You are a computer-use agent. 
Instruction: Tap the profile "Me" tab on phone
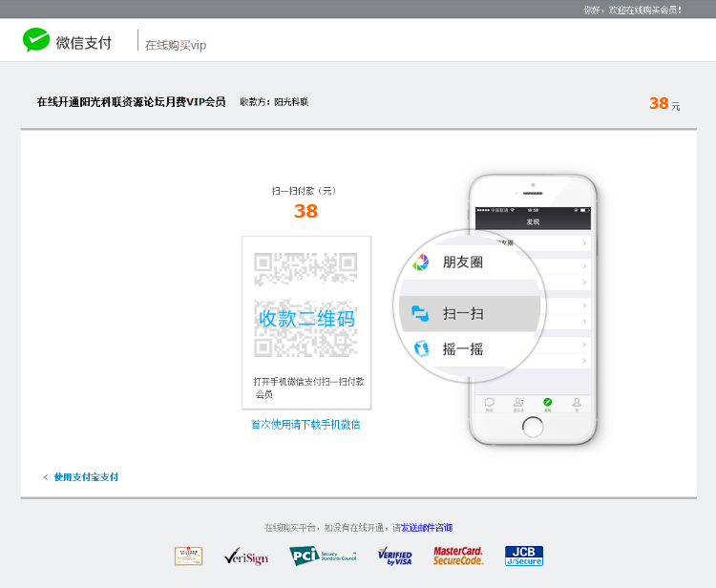point(577,403)
